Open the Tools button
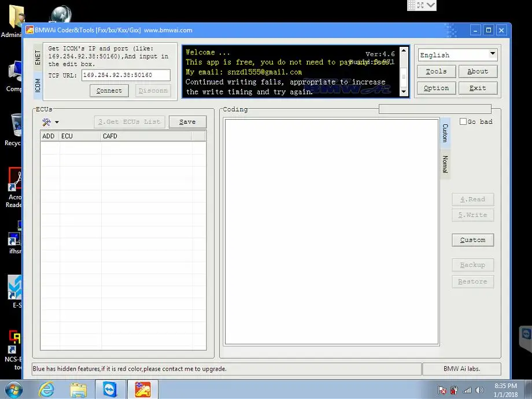The image size is (532, 399). [437, 72]
